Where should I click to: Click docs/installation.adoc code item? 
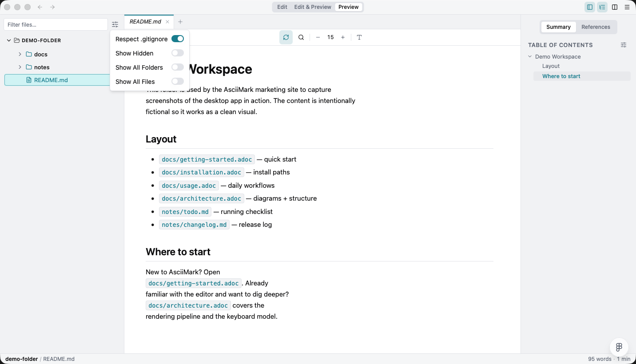(201, 172)
